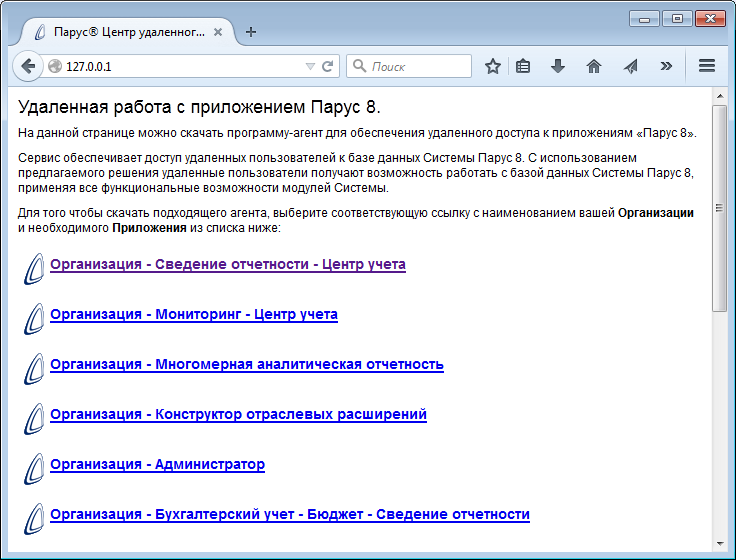The image size is (736, 560).
Task: Click sail icon beside Администратор link
Action: tap(34, 469)
